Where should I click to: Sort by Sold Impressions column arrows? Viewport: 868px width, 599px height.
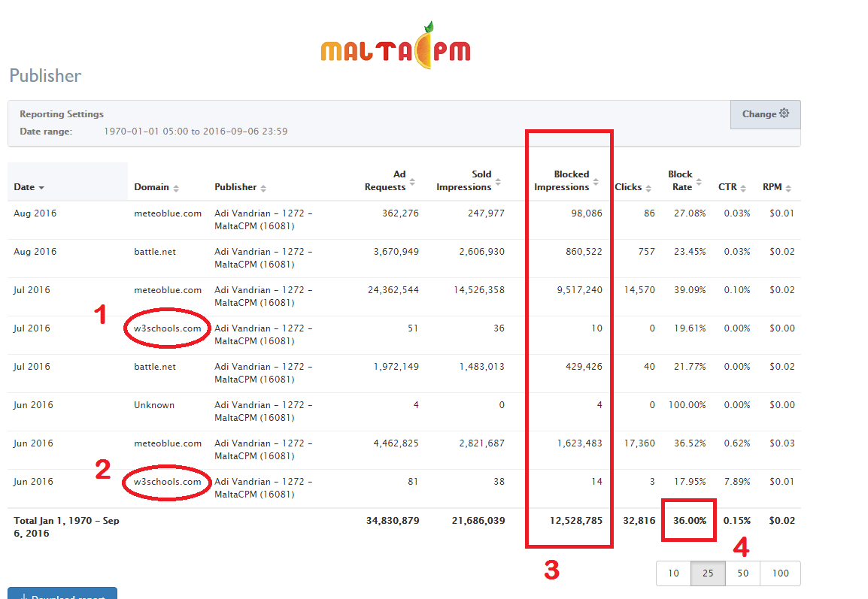(498, 181)
